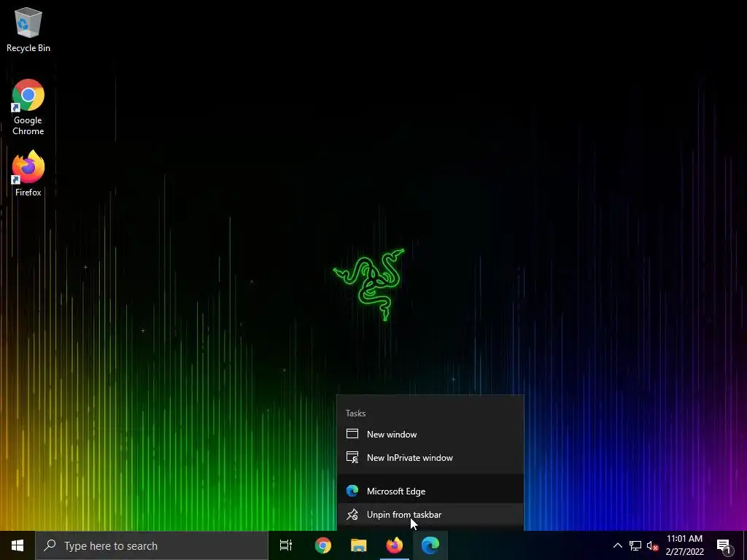Click the Type here to search box
This screenshot has height=560, width=747.
pos(152,545)
